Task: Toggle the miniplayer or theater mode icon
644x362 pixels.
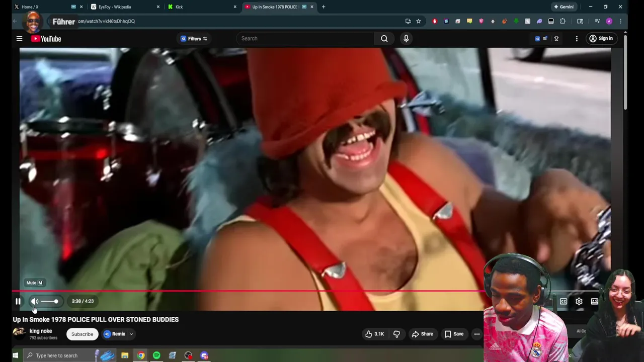Action: pos(595,301)
